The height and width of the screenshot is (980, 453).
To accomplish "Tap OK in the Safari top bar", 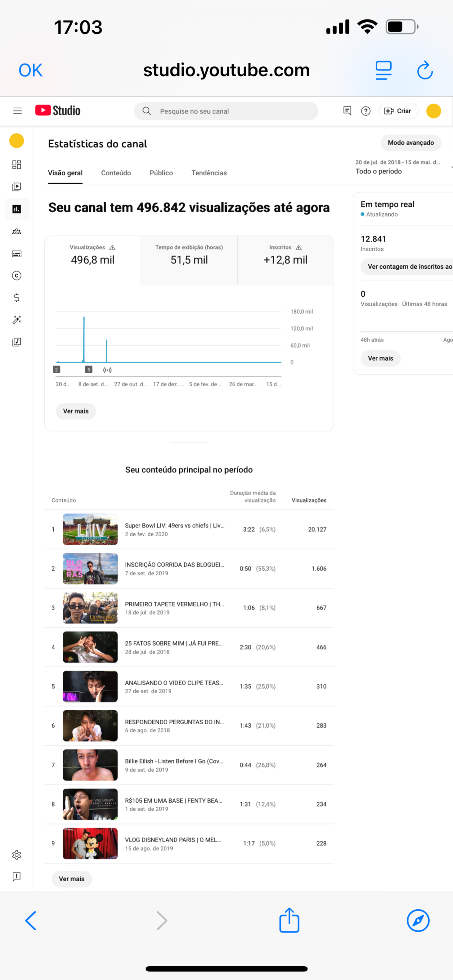I will point(31,70).
